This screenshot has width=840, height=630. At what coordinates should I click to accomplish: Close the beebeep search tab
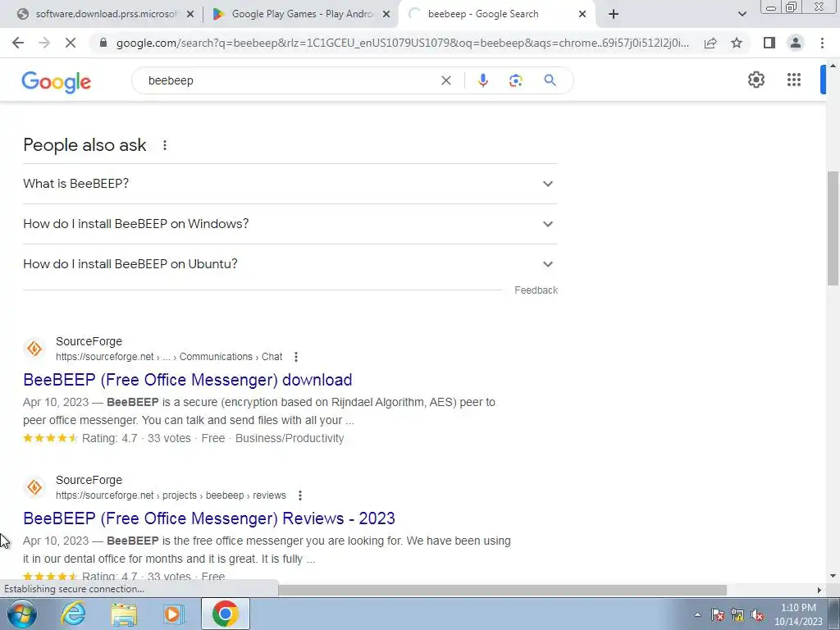click(582, 15)
